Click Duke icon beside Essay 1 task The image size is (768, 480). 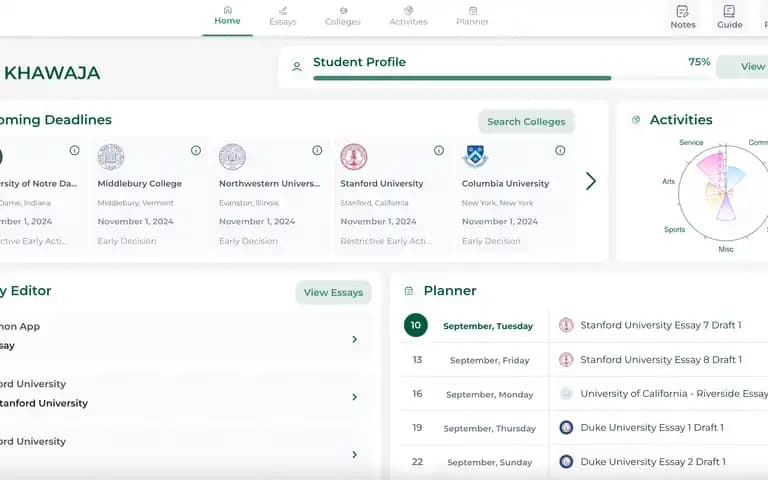566,428
